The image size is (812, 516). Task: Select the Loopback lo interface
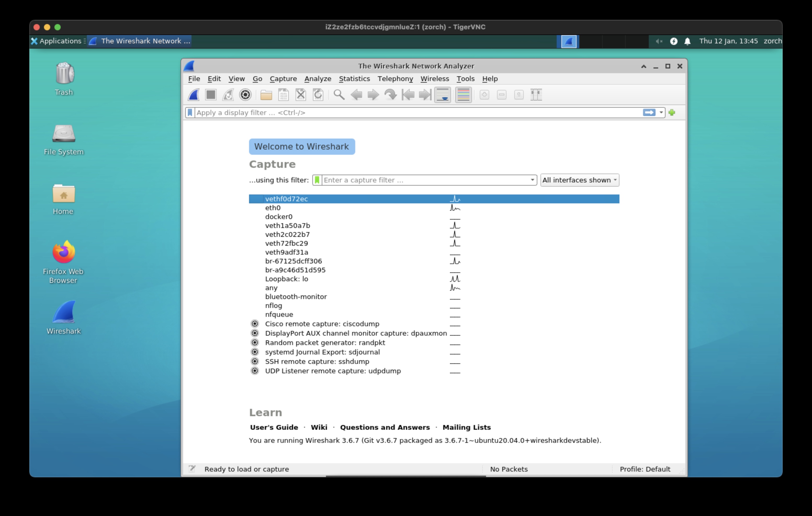pos(287,278)
